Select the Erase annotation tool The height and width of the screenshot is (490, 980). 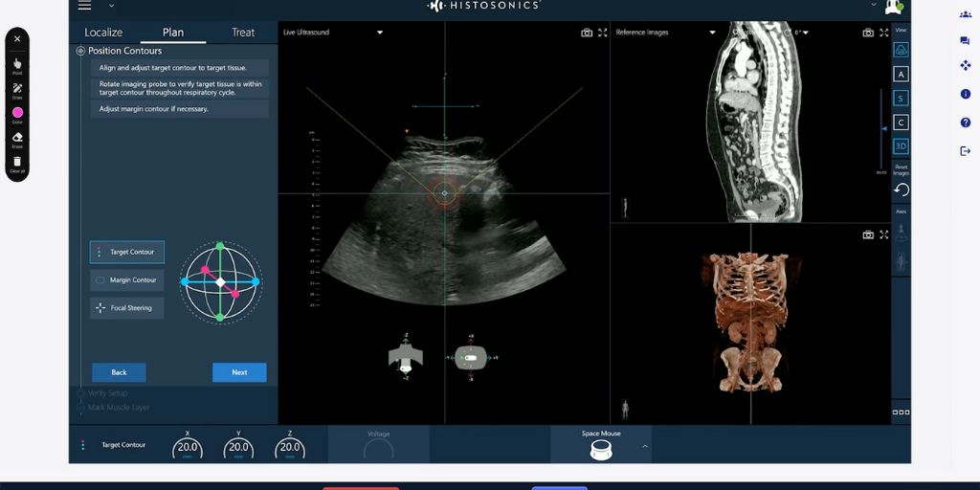tap(17, 138)
